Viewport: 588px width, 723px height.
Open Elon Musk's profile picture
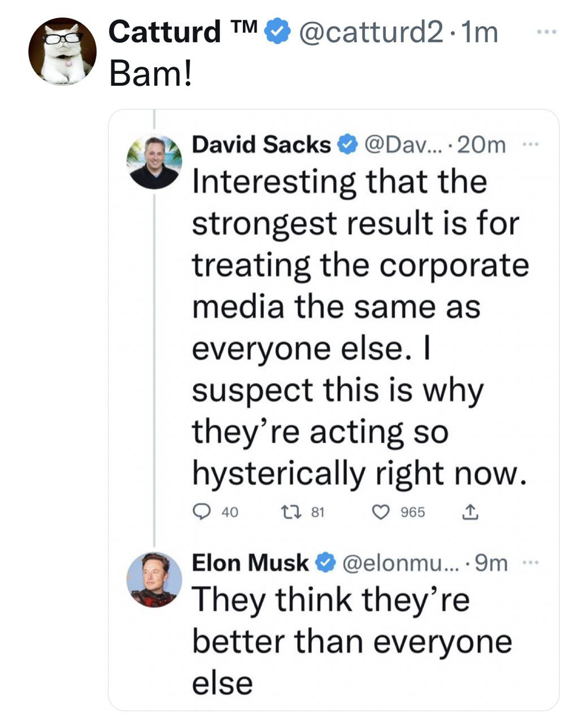154,580
